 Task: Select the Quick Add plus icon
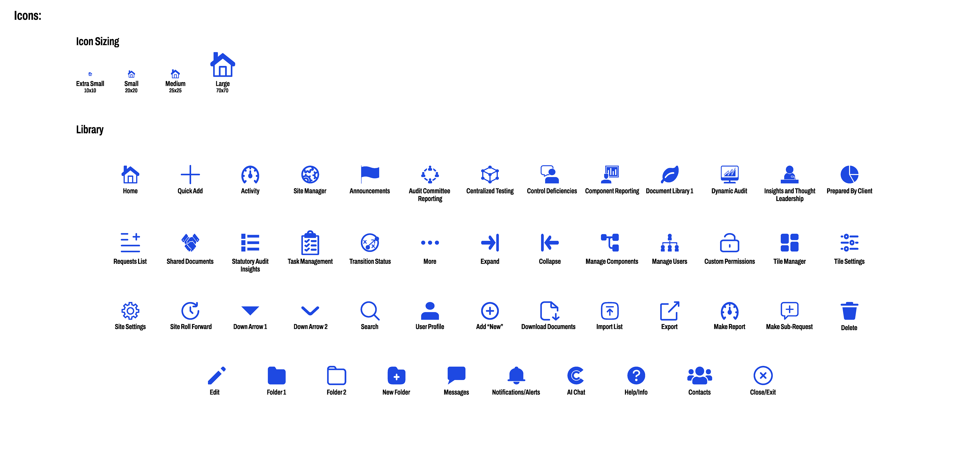[x=190, y=174]
